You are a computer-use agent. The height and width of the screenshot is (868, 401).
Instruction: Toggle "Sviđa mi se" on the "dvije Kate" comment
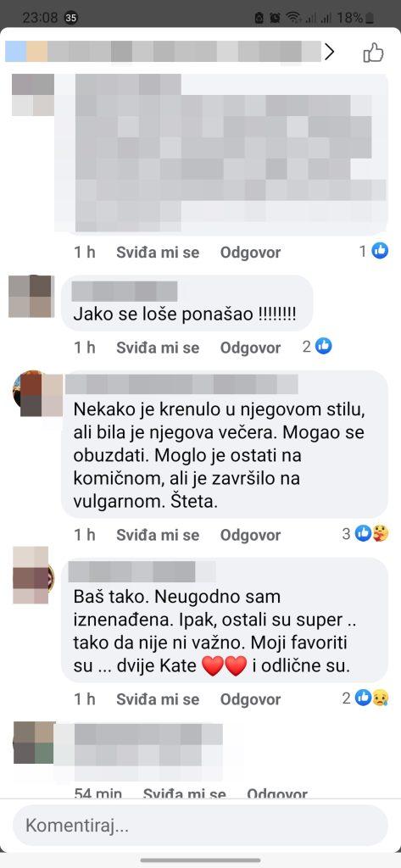pyautogui.click(x=158, y=699)
